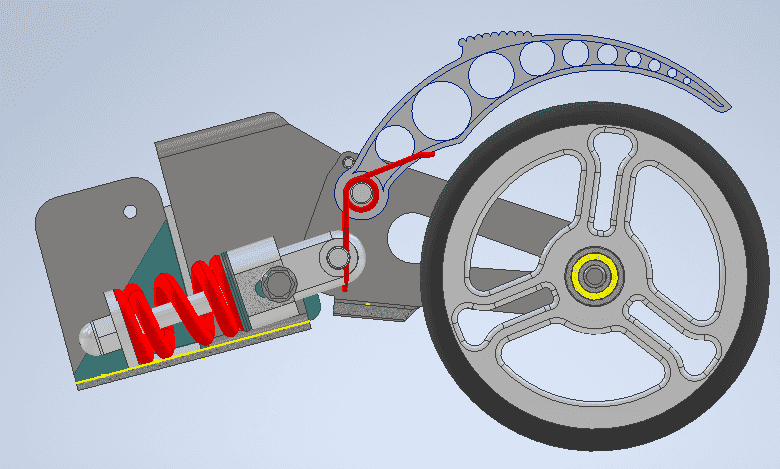Click the pin at the rounded link end
The height and width of the screenshot is (469, 780).
click(337, 257)
